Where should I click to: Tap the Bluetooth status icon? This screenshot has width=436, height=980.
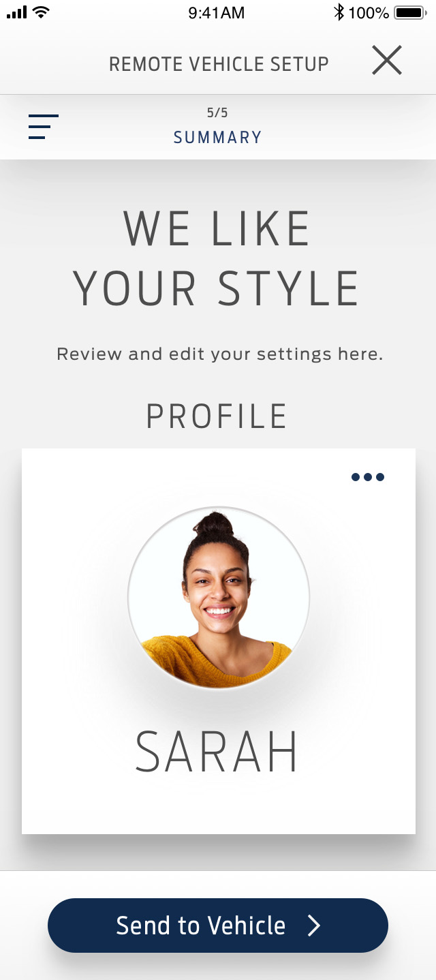coord(339,12)
